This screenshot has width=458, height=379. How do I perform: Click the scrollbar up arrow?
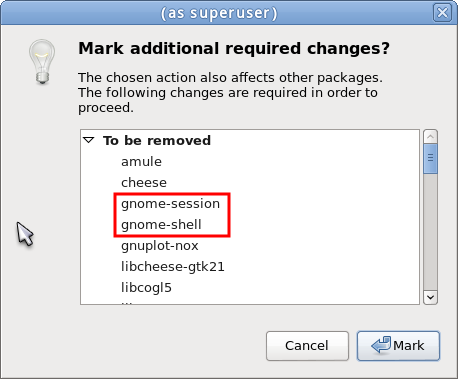coord(430,137)
